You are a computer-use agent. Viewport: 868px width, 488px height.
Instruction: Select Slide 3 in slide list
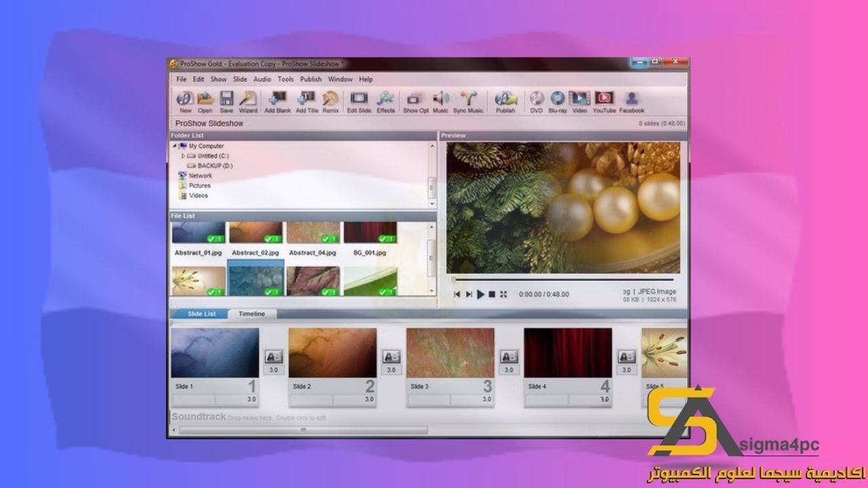[x=450, y=353]
